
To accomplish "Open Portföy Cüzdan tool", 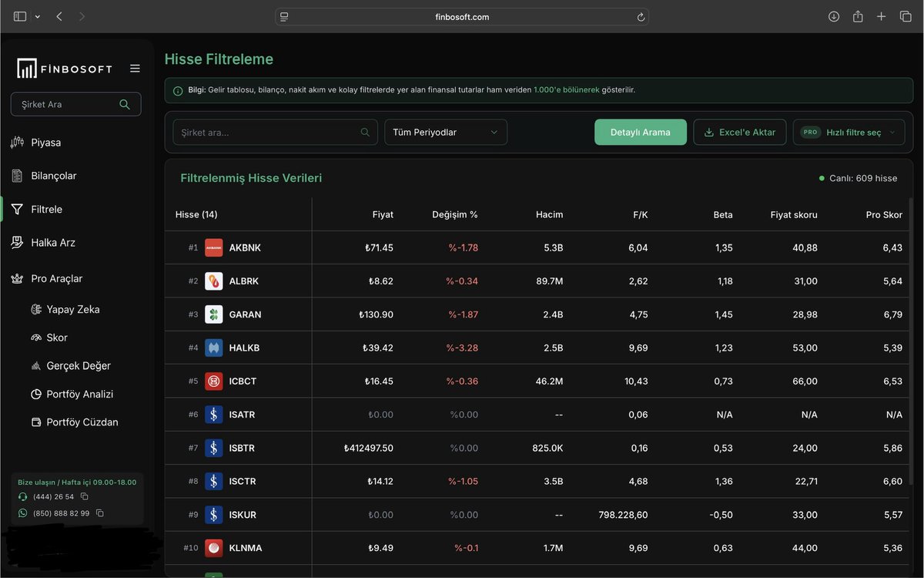I will [81, 422].
